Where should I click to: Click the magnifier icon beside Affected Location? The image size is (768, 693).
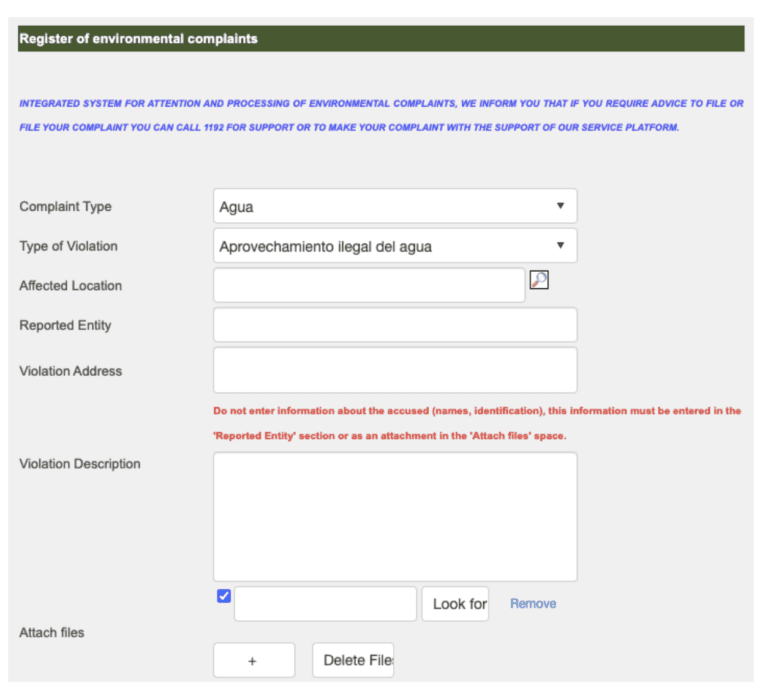[539, 281]
